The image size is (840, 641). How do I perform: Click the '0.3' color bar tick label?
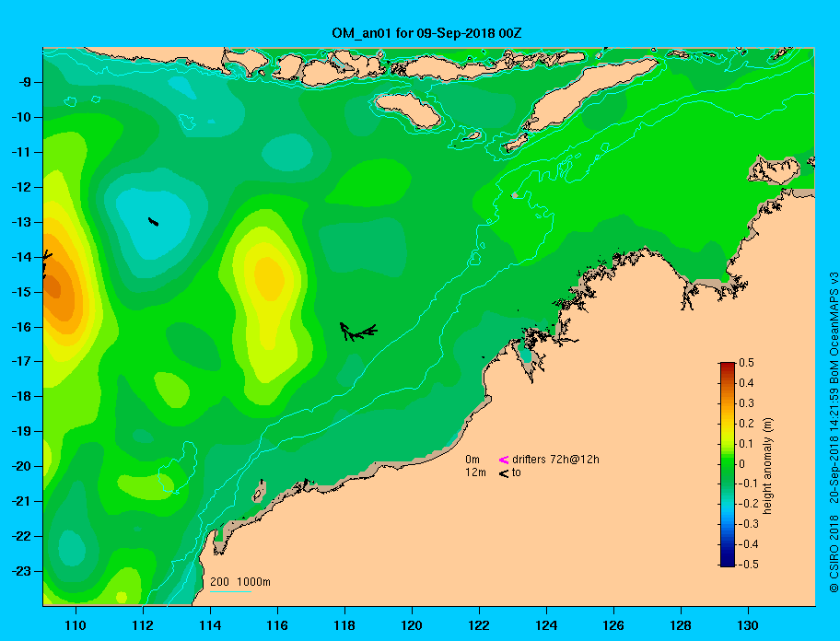point(746,403)
